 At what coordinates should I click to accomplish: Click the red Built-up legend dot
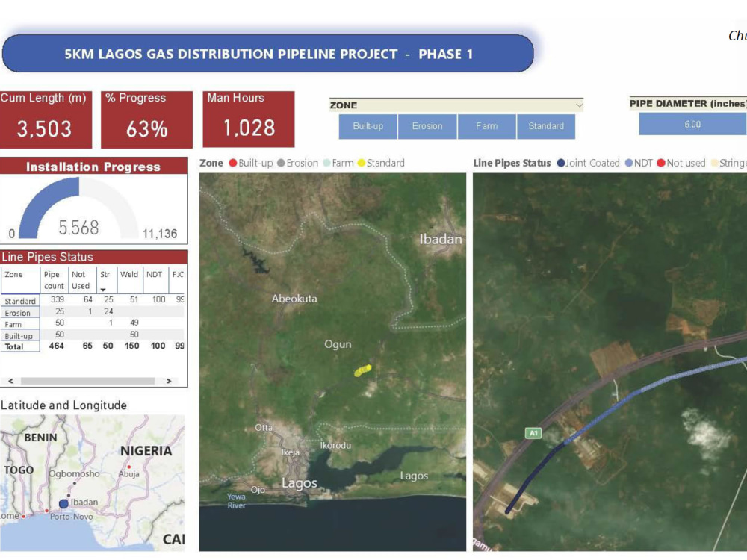[x=232, y=163]
